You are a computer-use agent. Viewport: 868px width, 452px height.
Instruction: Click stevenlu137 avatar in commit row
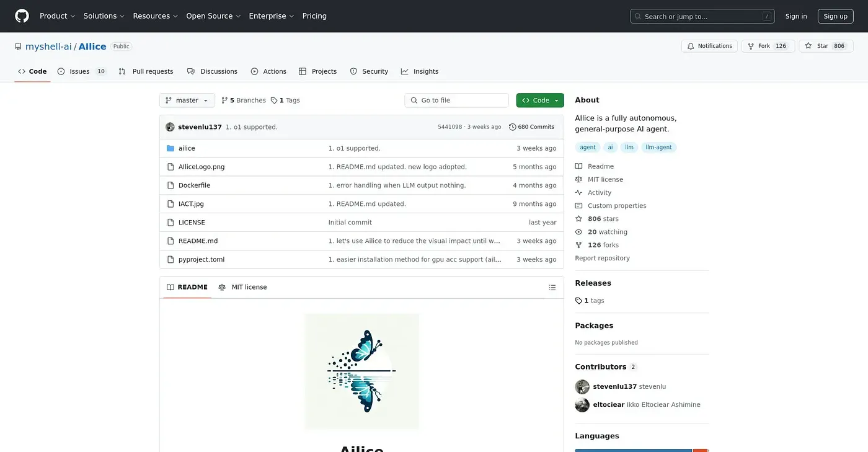point(170,127)
